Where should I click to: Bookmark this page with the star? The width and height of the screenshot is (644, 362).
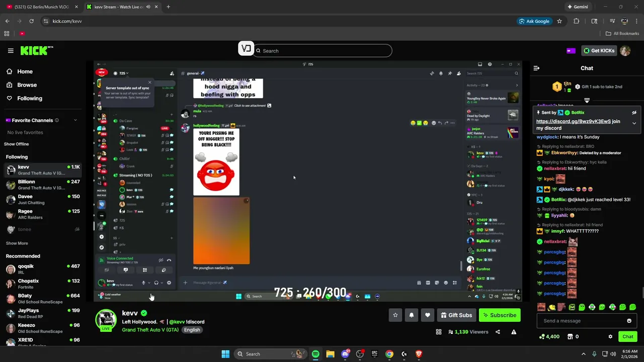point(559,21)
